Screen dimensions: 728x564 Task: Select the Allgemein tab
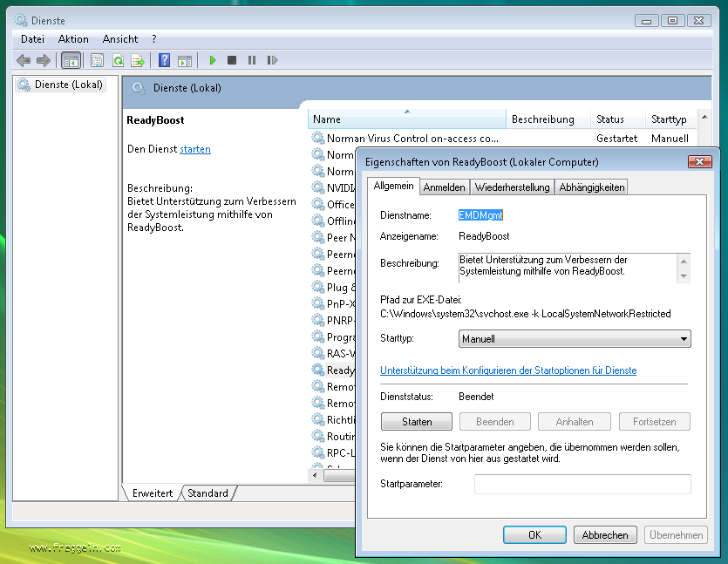click(x=394, y=186)
